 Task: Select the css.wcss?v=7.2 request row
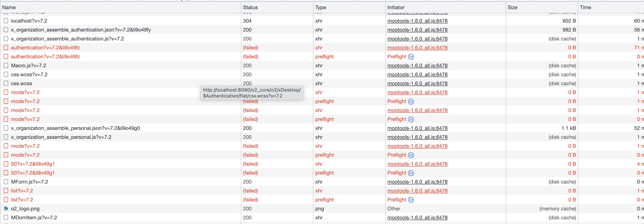29,75
